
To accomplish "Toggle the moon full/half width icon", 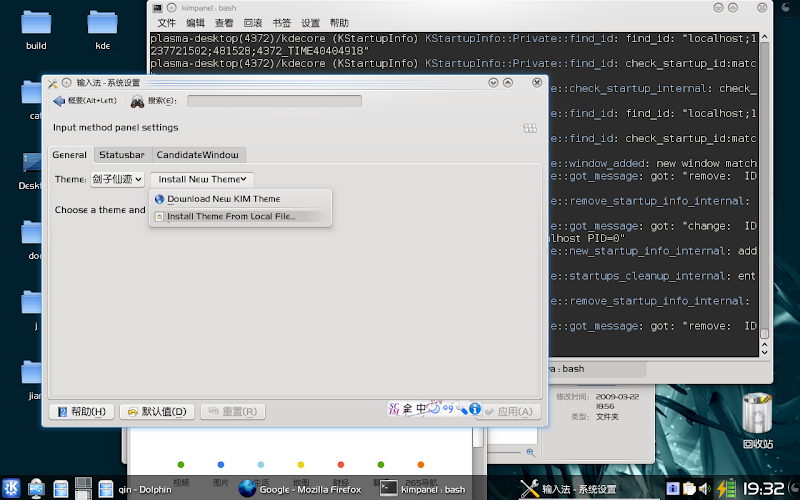I will point(434,407).
